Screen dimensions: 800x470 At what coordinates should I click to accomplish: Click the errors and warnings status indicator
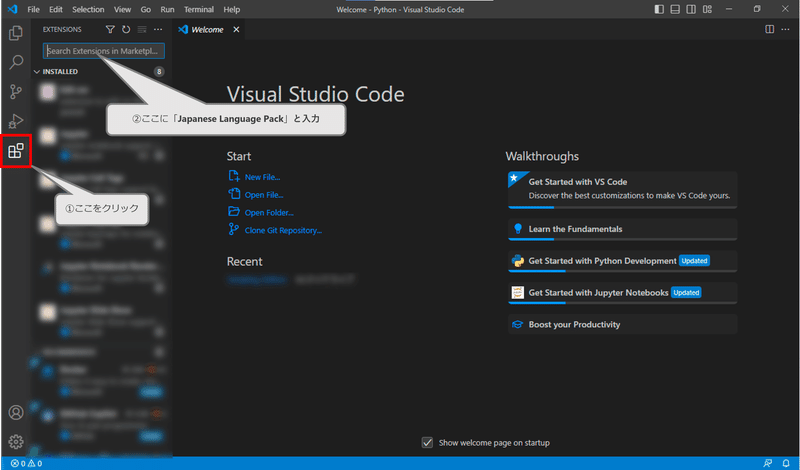(26, 463)
